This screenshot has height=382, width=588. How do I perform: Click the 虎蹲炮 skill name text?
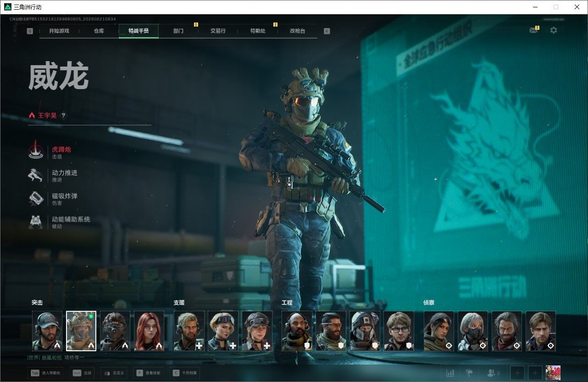point(61,149)
